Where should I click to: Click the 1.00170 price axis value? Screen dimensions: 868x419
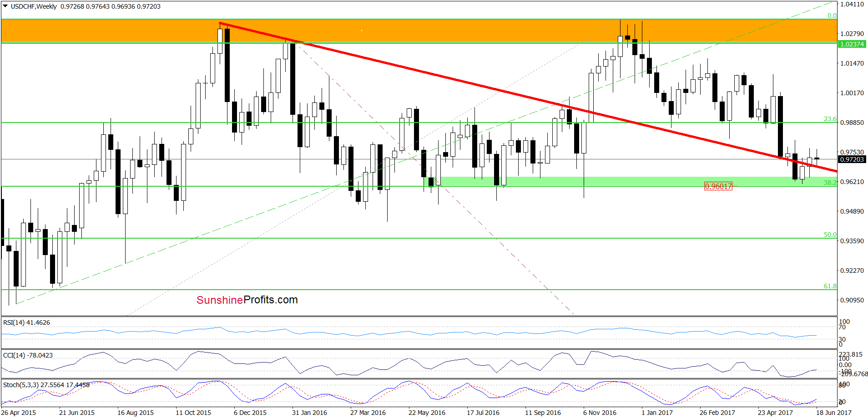[852, 93]
